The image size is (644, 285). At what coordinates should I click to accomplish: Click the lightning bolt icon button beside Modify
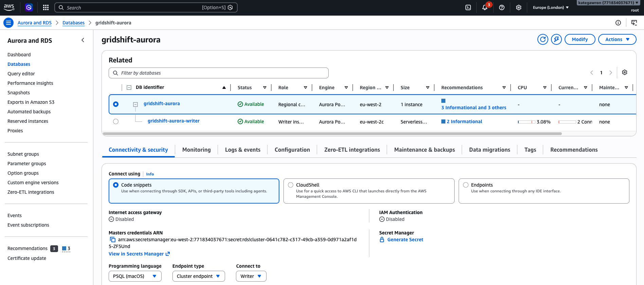tap(556, 39)
